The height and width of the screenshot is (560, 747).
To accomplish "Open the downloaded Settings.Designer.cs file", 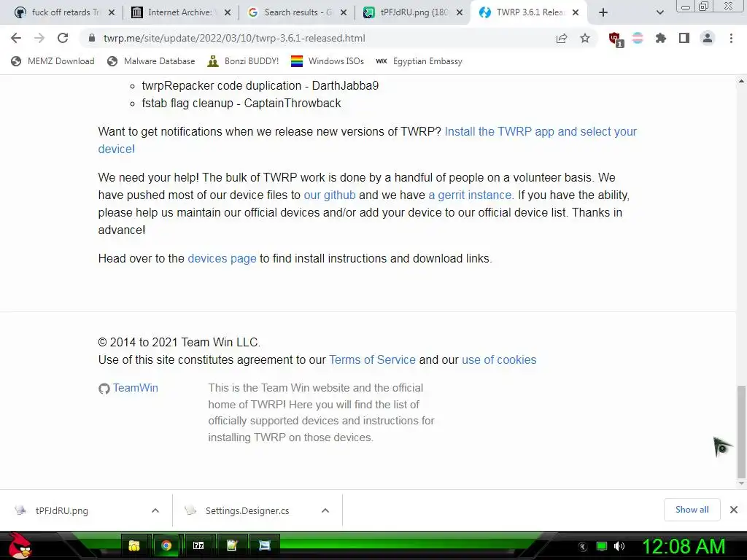I will [247, 510].
